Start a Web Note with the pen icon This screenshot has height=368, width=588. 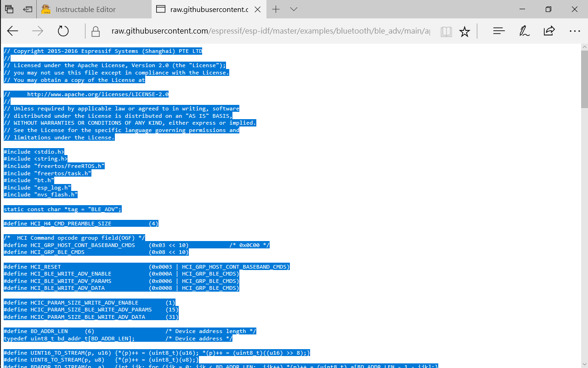524,31
